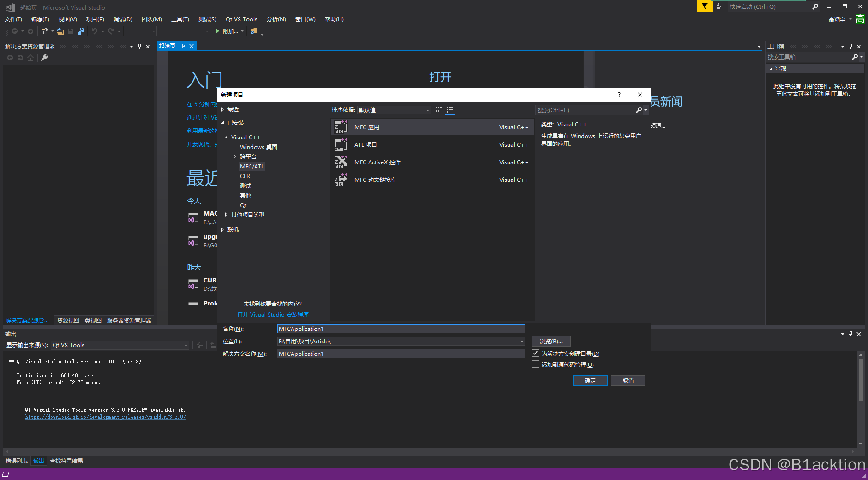Image resolution: width=868 pixels, height=480 pixels.
Task: Click the green Attach start arrow
Action: 217,31
